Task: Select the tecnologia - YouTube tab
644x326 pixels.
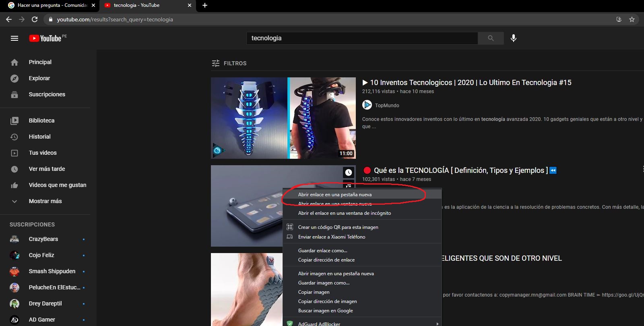Action: tap(147, 6)
